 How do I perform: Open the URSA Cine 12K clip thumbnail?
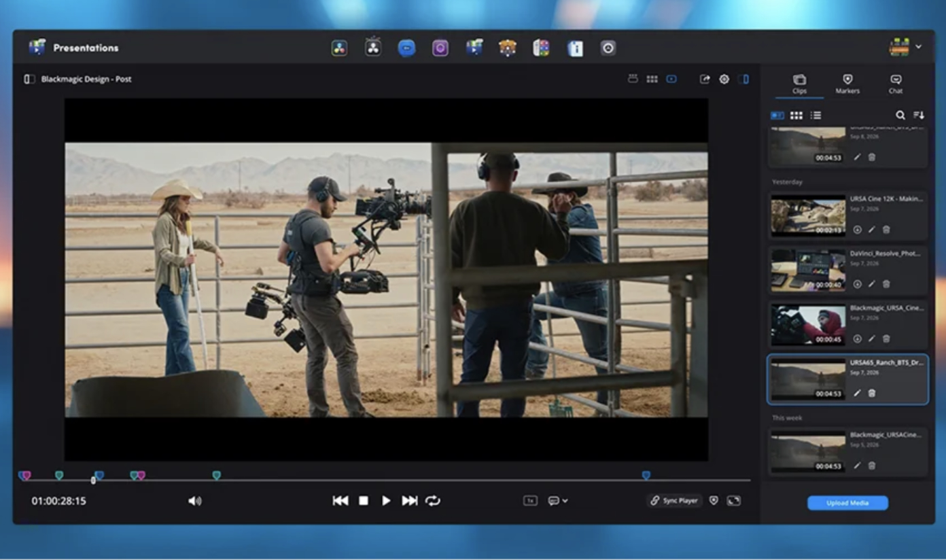[x=808, y=216]
